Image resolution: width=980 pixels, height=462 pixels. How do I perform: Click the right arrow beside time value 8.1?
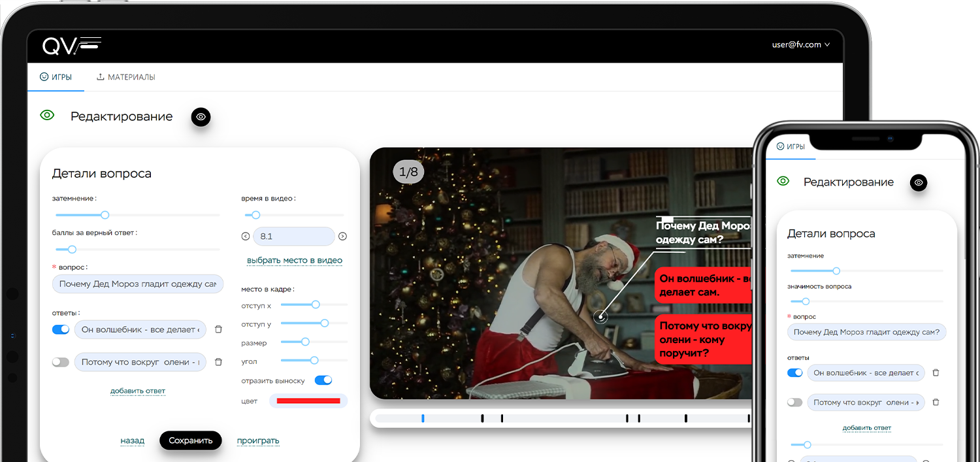tap(342, 237)
